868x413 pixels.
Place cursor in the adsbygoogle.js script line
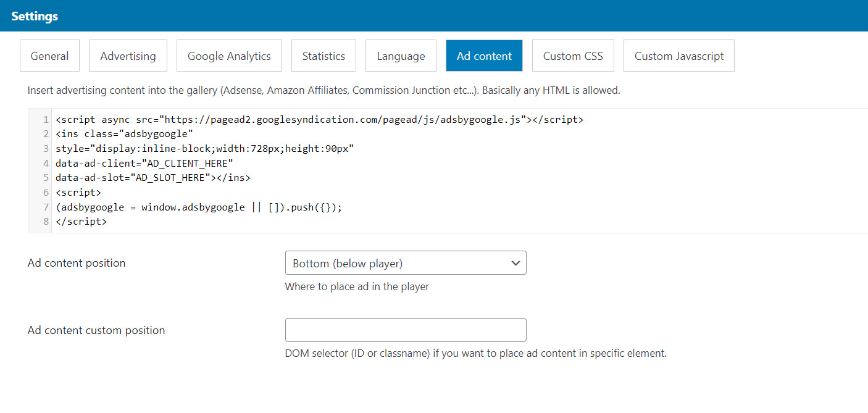click(x=319, y=120)
